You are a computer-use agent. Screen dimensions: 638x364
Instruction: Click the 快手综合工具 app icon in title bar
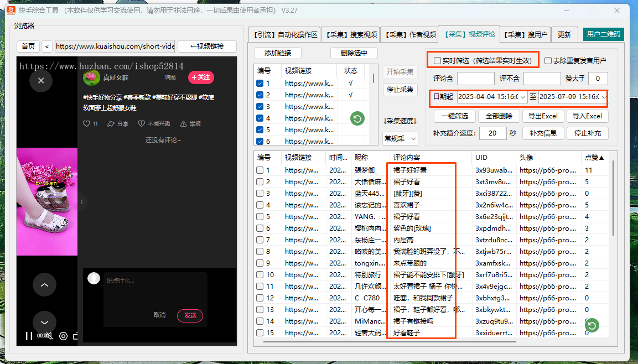coord(11,10)
